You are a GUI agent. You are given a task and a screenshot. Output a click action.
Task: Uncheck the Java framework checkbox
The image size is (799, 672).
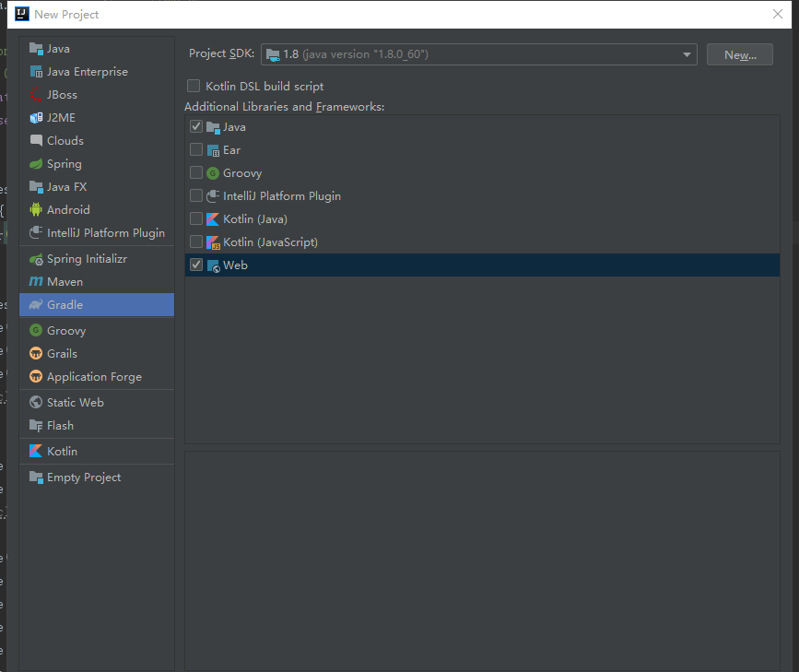pos(196,126)
